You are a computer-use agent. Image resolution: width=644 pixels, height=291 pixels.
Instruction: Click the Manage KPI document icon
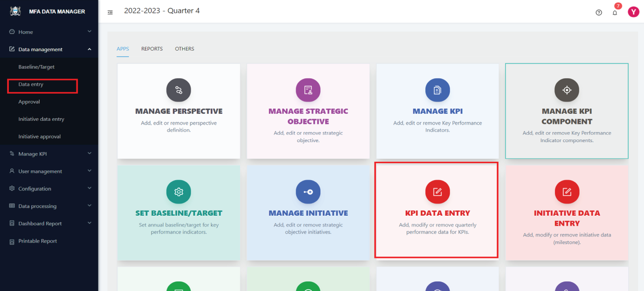pyautogui.click(x=437, y=90)
